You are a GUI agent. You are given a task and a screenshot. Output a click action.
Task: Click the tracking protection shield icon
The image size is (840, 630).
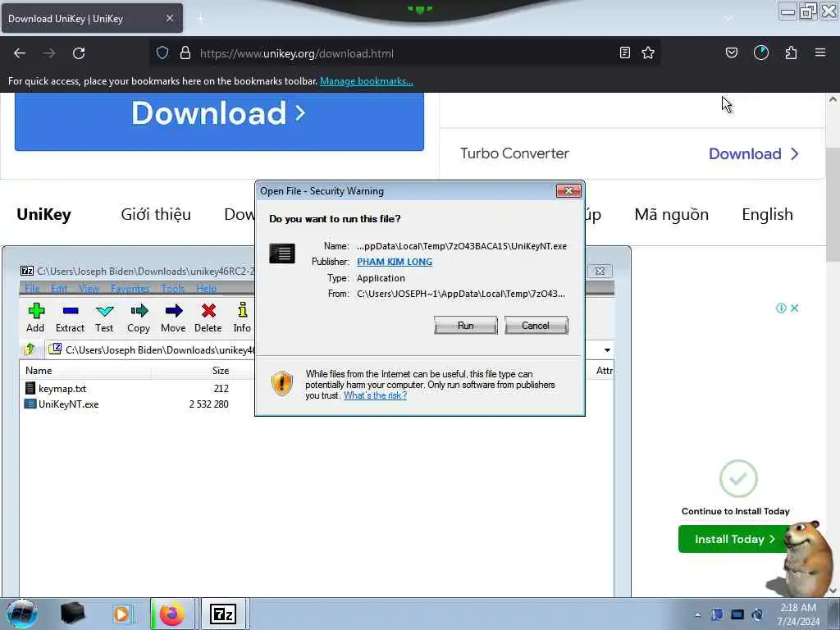[162, 52]
